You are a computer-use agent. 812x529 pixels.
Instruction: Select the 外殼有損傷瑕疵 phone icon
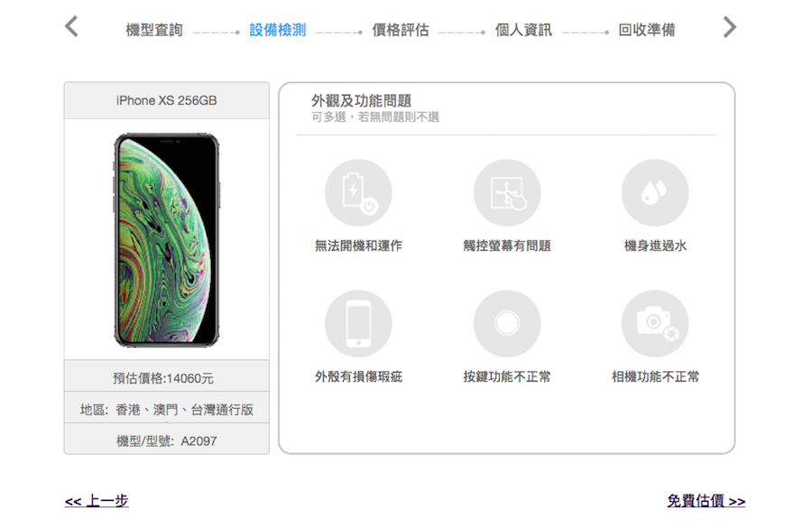click(x=358, y=323)
